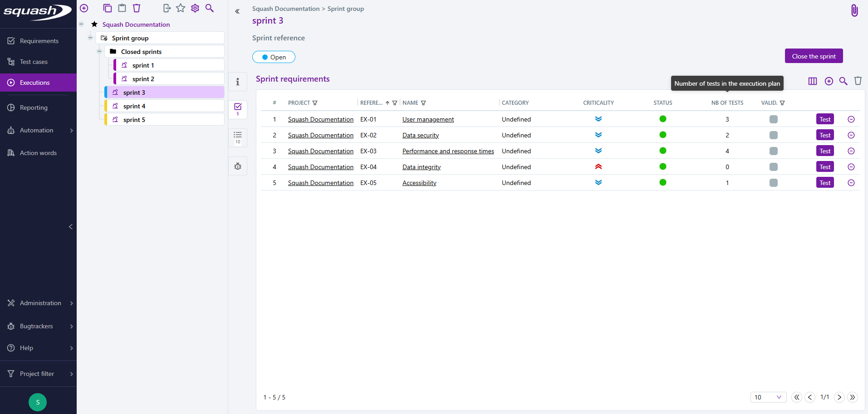
Task: Open the sprint information tab icon
Action: tap(237, 82)
